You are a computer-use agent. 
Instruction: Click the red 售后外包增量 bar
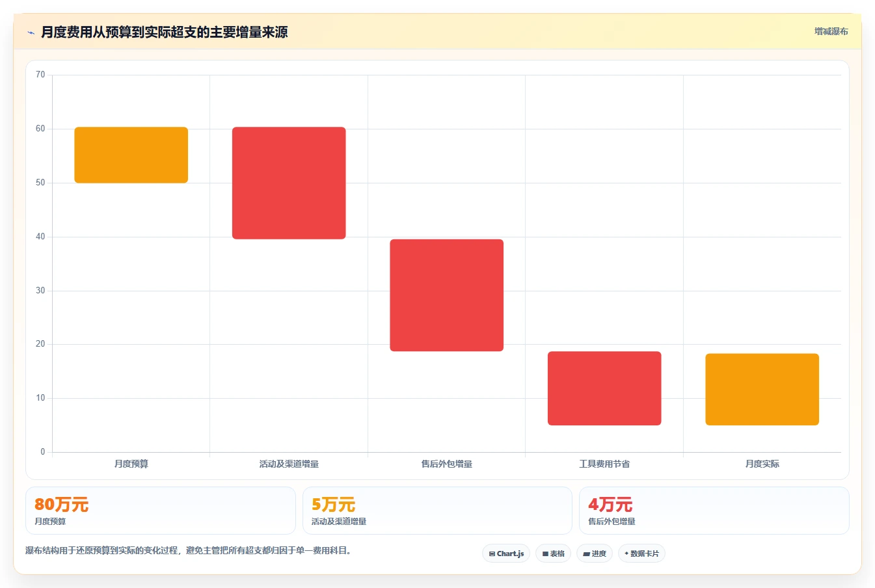[x=447, y=295]
